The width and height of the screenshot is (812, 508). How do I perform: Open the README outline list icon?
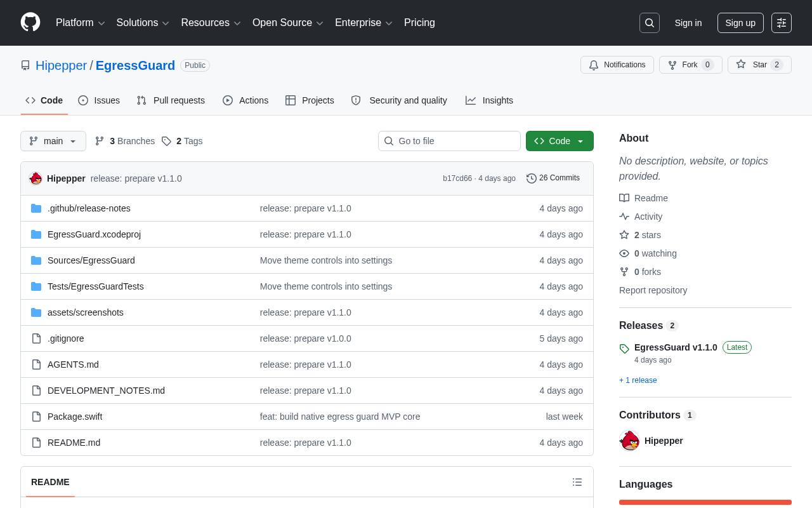[x=577, y=482]
